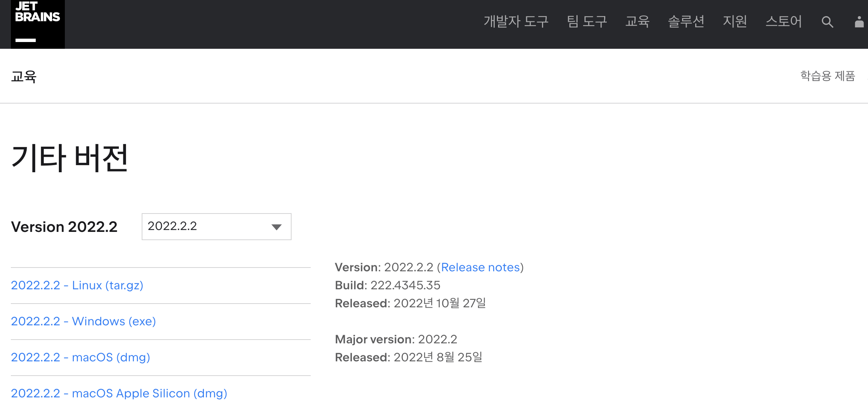The width and height of the screenshot is (868, 412).
Task: Open the 팀 도구 menu
Action: pyautogui.click(x=587, y=21)
